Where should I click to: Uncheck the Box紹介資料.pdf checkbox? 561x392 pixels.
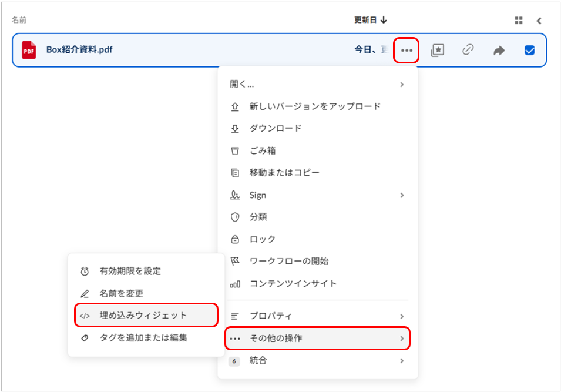click(529, 51)
